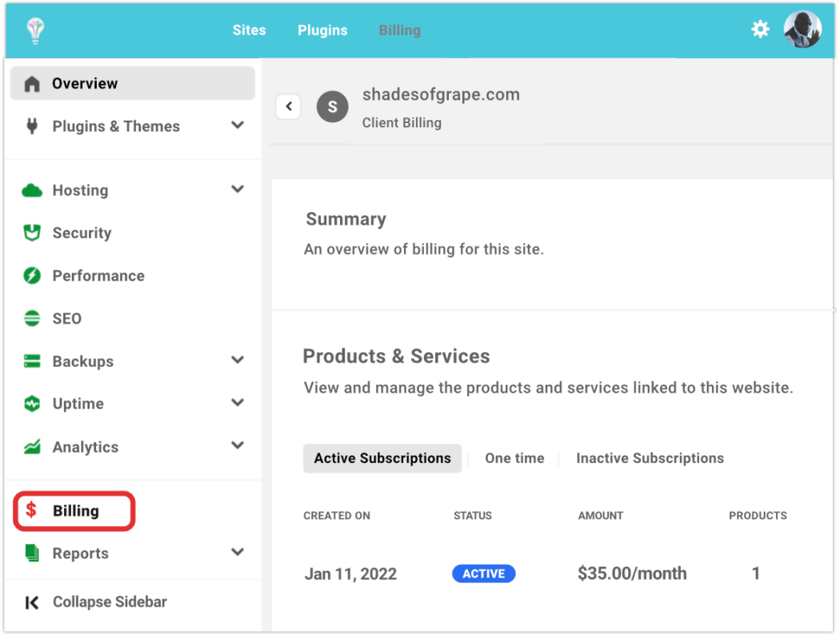Go to Plugins in top navigation

click(x=322, y=30)
